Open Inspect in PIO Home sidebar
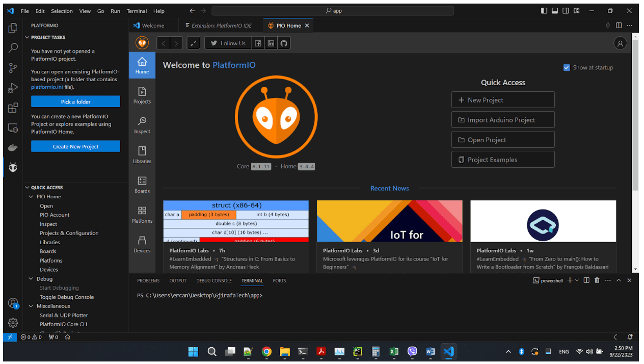644x364 pixels. [x=142, y=125]
